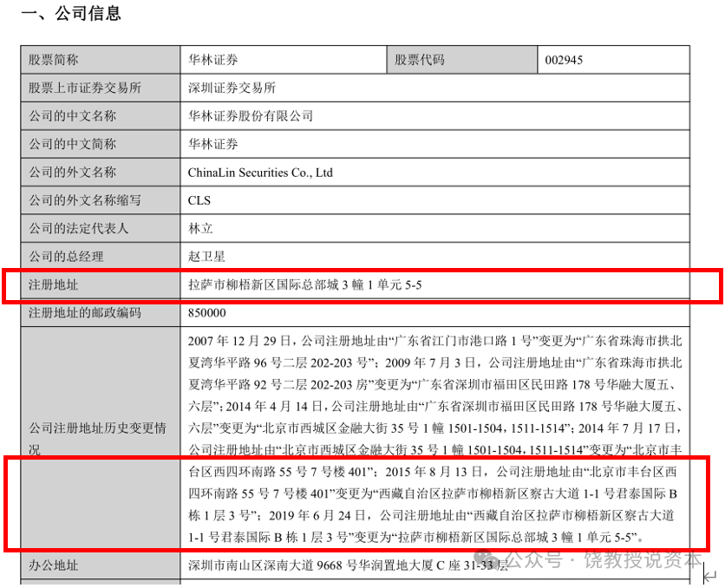Click the name 林立

click(x=200, y=228)
